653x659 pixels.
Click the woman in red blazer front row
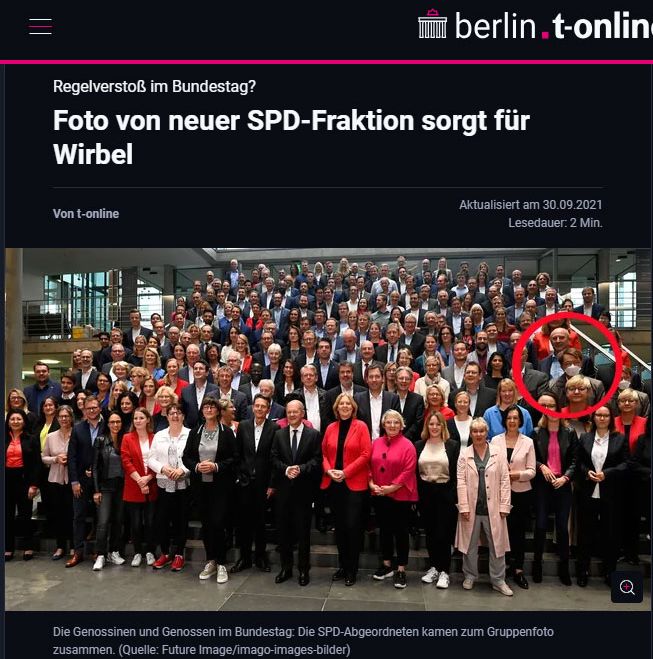click(x=347, y=483)
